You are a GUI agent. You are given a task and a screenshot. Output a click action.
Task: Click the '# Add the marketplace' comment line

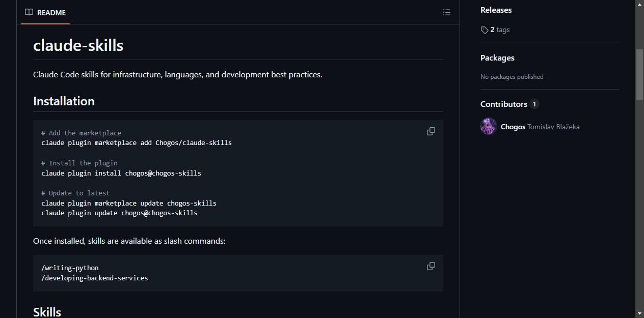pyautogui.click(x=81, y=133)
